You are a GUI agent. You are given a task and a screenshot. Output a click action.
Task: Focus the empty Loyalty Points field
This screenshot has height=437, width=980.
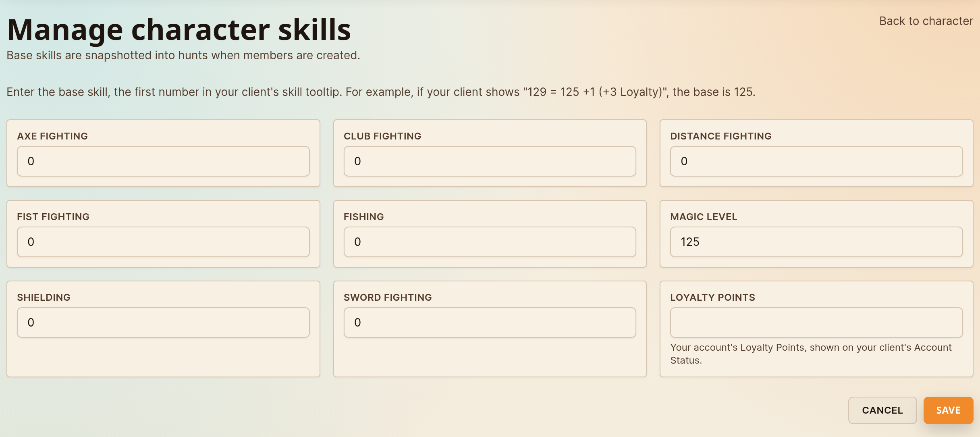point(816,323)
